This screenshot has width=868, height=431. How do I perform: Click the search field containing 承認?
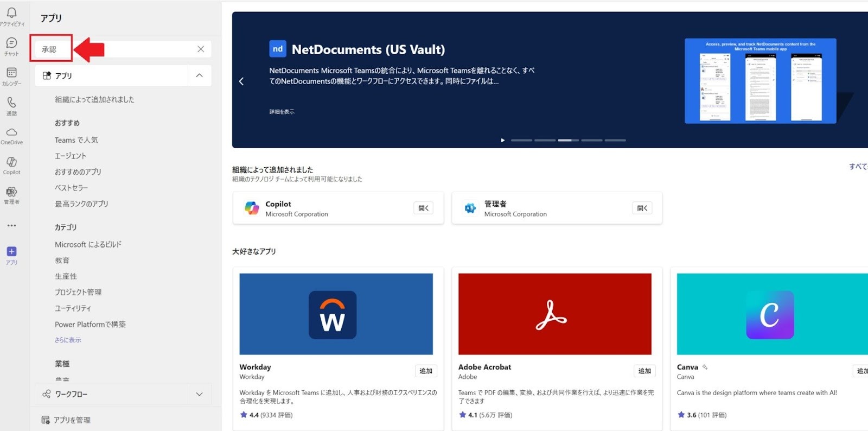coord(123,49)
